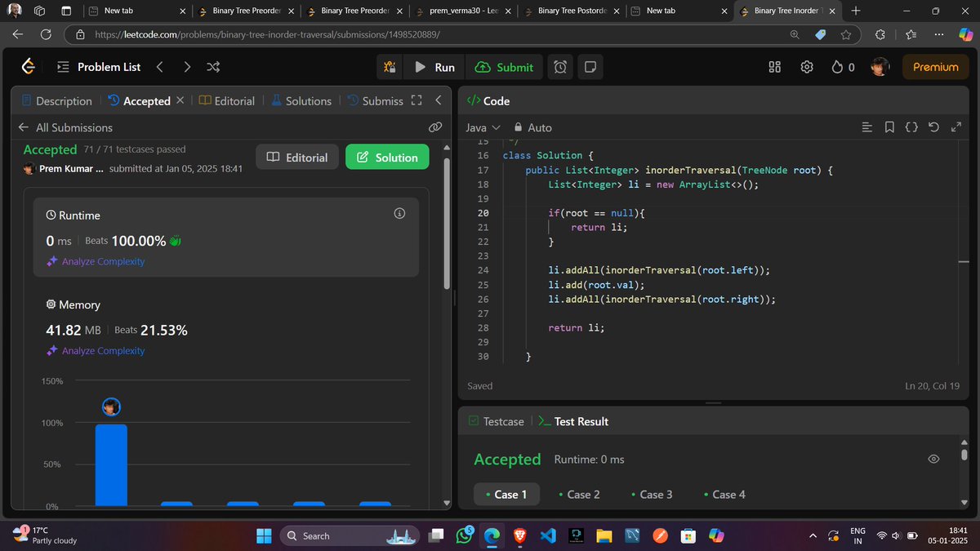
Task: Open the Windows Start menu
Action: tap(264, 535)
